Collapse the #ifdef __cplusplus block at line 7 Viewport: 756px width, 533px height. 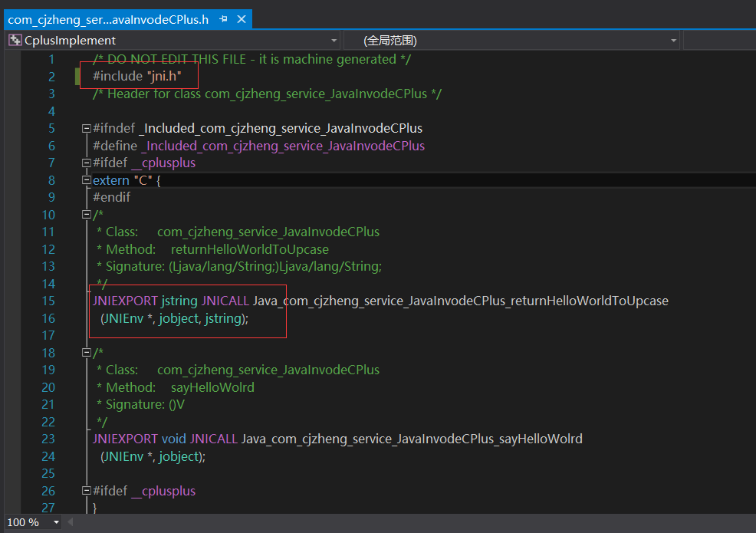(87, 163)
